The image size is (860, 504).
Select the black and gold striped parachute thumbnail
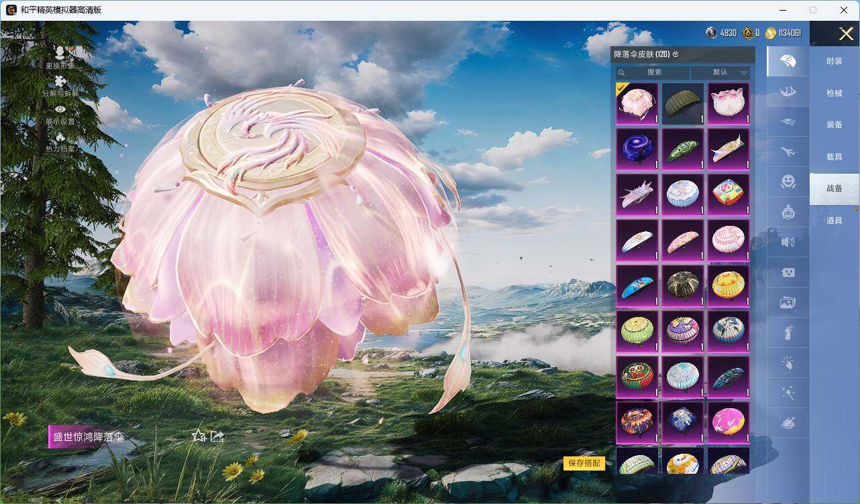coord(683,286)
